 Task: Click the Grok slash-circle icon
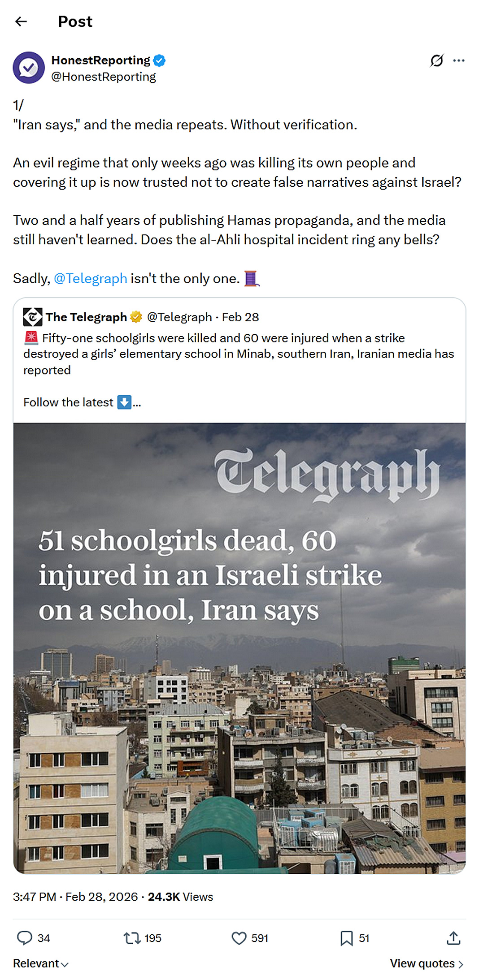coord(436,60)
